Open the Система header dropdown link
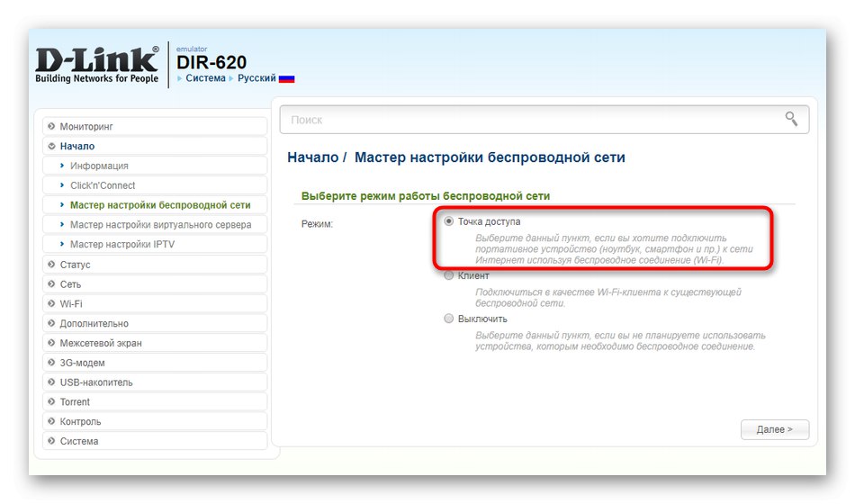Image resolution: width=855 pixels, height=504 pixels. coord(205,78)
